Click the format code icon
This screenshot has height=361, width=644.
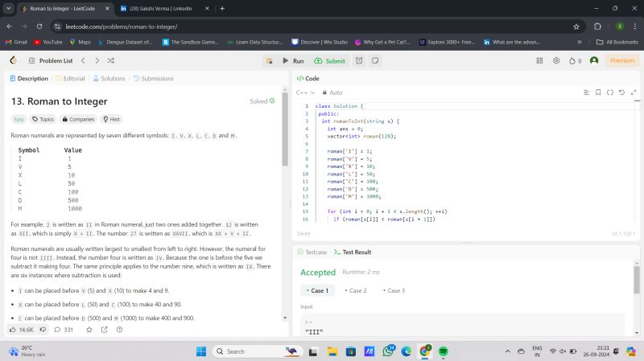[587, 92]
